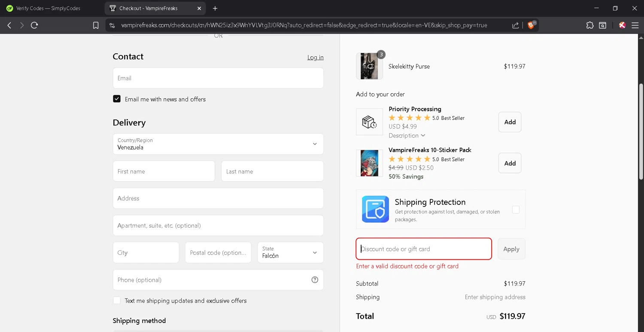Click the Enter shipping address text
The height and width of the screenshot is (332, 644).
[x=495, y=297]
